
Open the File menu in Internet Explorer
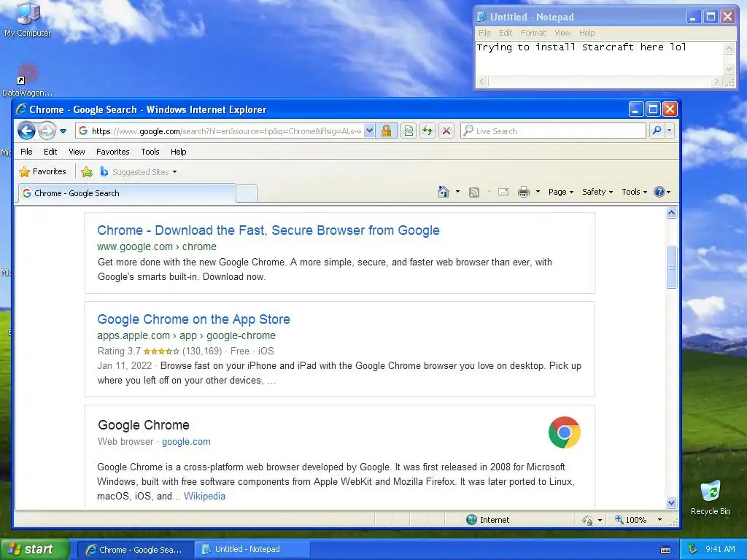[x=27, y=152]
